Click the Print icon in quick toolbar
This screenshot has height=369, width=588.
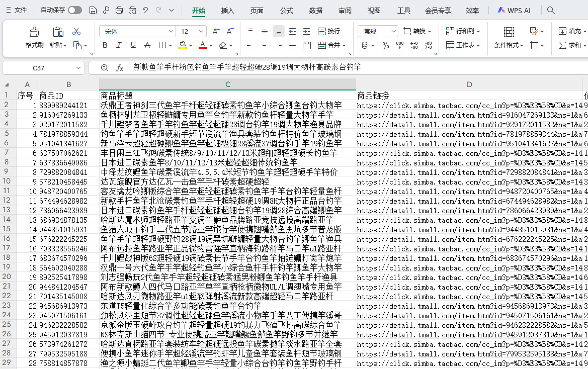(x=119, y=10)
